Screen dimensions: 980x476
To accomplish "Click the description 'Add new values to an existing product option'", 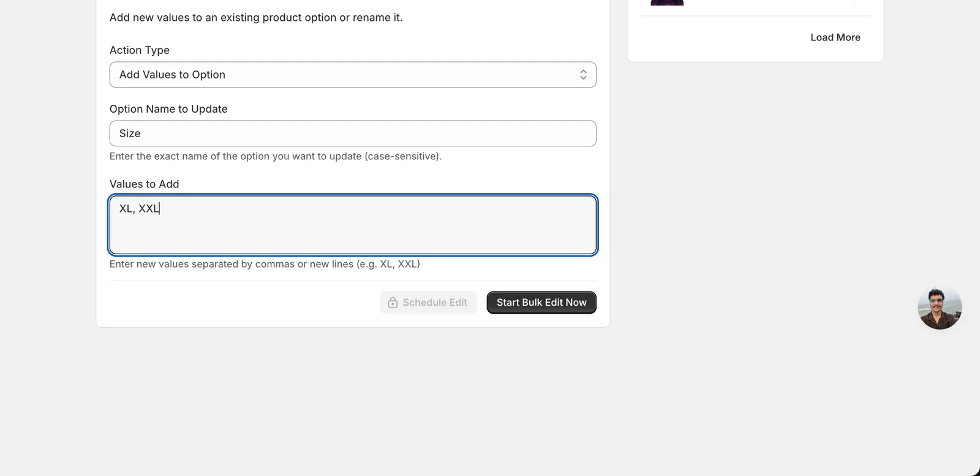I will point(256,18).
